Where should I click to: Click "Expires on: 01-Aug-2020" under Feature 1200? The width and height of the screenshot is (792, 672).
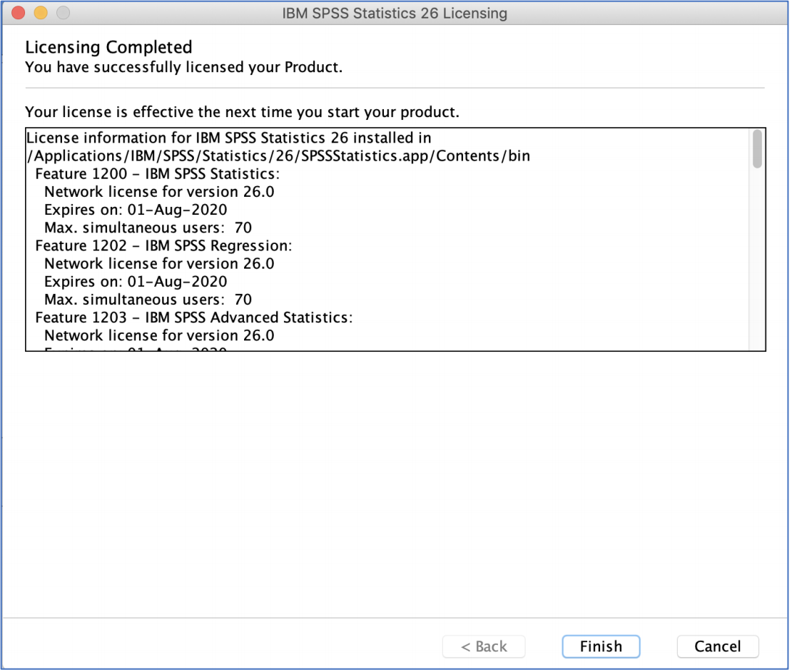tap(136, 210)
